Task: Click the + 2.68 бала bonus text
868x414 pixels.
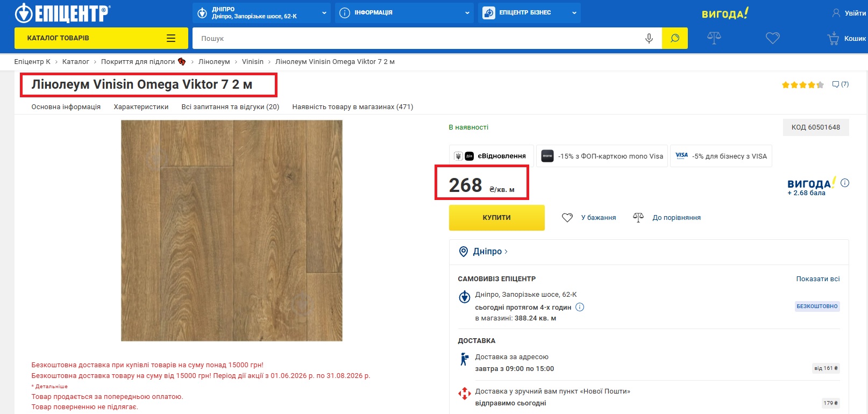Action: click(x=806, y=193)
